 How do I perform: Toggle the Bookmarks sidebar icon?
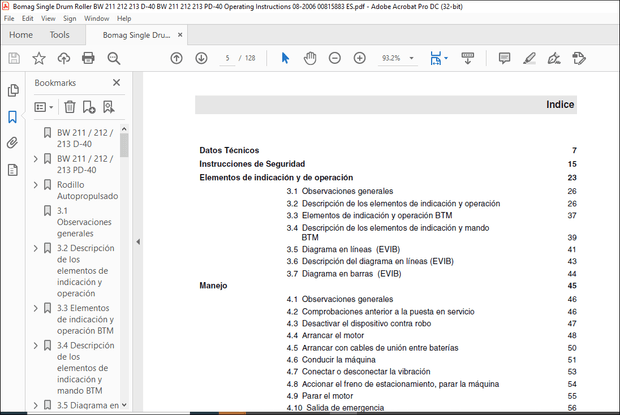pyautogui.click(x=13, y=117)
